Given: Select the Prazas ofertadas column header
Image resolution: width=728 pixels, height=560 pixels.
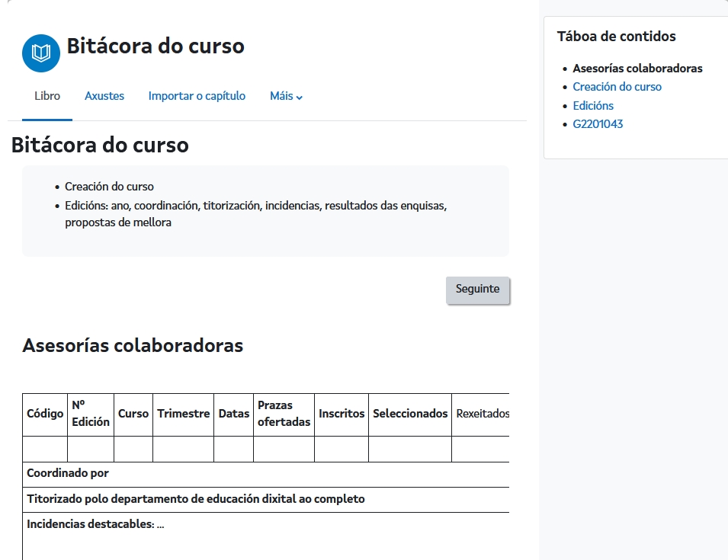Looking at the screenshot, I should (284, 414).
